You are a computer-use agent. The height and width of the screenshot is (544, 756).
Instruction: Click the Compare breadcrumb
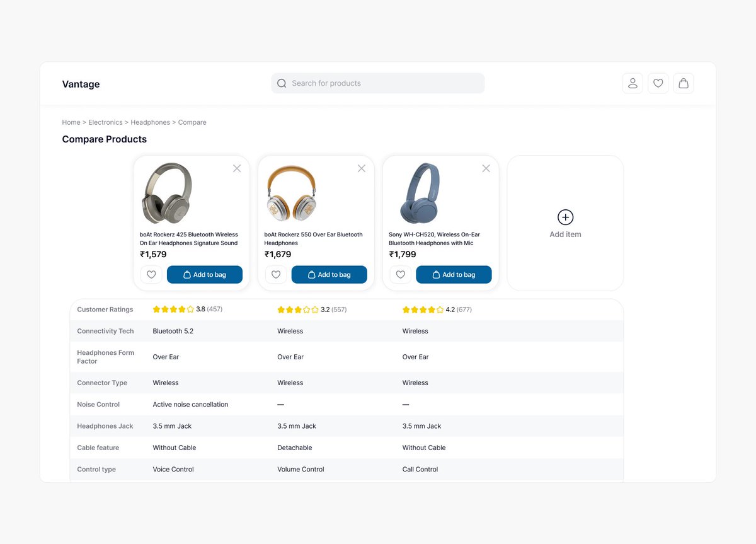(192, 122)
